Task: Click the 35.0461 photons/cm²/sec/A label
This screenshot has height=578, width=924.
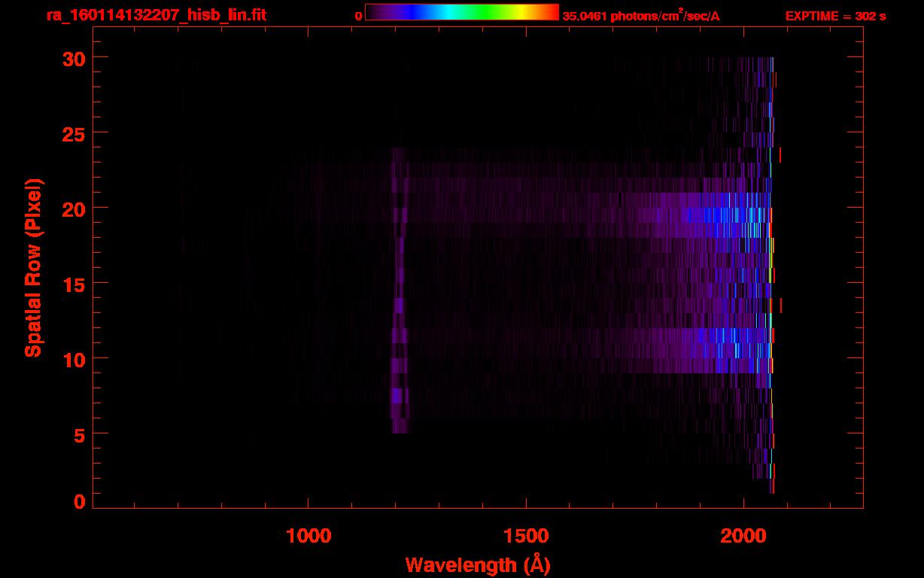Action: point(641,16)
